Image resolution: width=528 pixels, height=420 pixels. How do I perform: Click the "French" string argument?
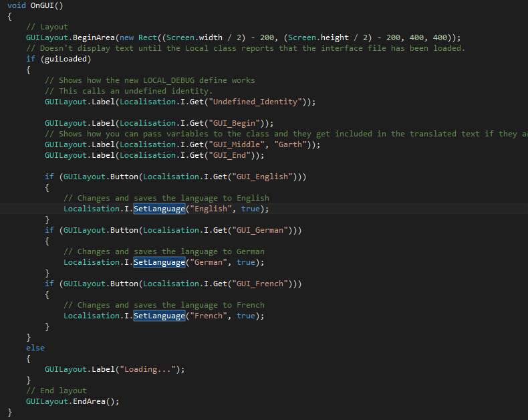pos(209,316)
